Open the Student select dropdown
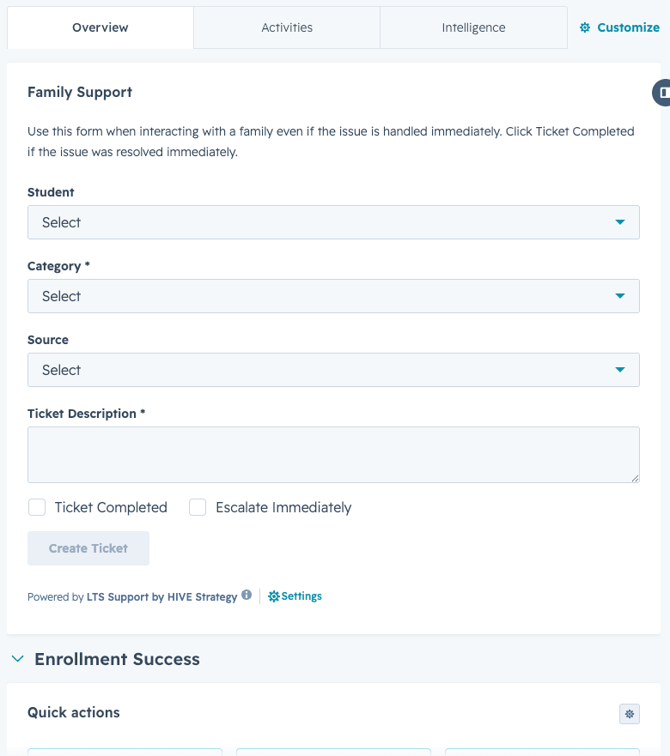Viewport: 670px width, 756px height. pyautogui.click(x=334, y=222)
